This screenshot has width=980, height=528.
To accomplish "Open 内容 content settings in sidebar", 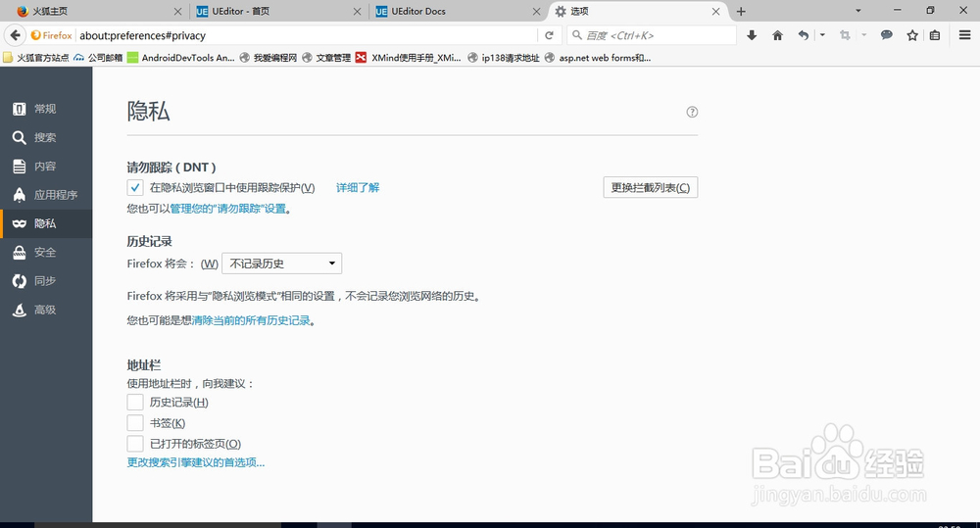I will (46, 167).
